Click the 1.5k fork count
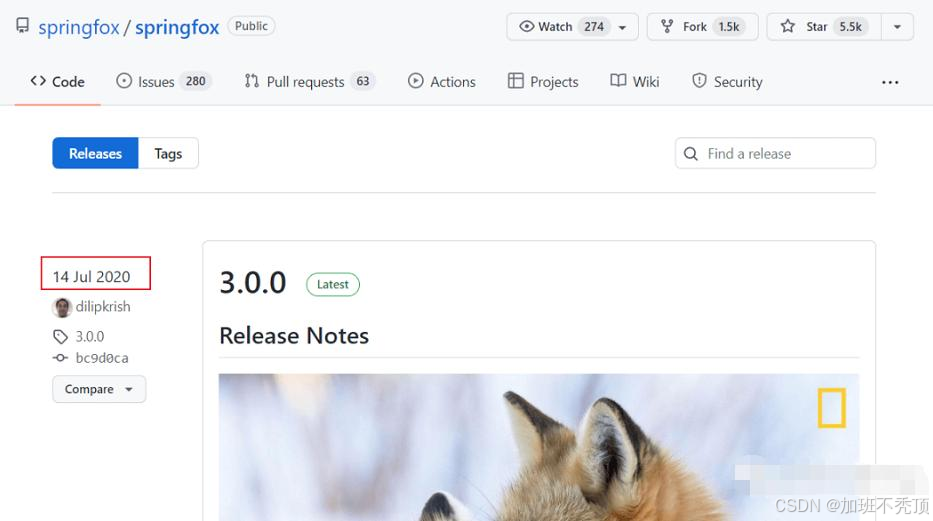 coord(729,27)
